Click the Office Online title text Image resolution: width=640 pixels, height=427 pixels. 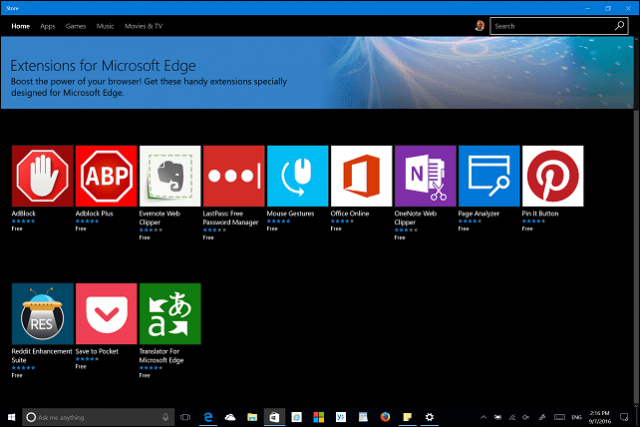350,214
